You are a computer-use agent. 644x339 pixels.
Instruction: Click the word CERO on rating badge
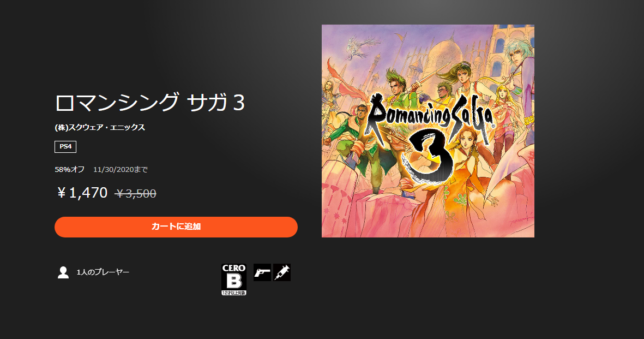pos(234,268)
